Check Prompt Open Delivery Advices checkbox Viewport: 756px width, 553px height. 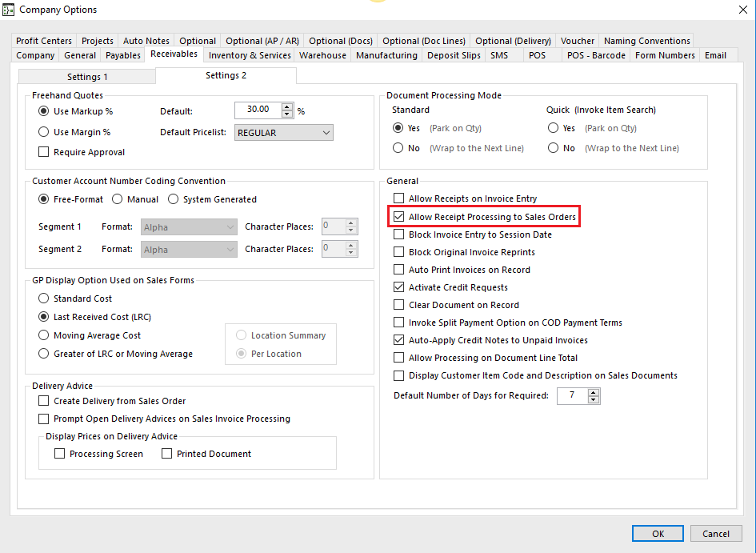click(44, 419)
